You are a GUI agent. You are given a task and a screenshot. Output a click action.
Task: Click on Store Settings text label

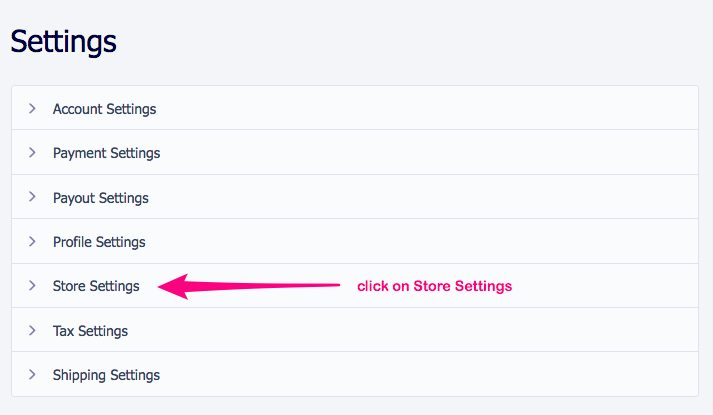pos(96,286)
